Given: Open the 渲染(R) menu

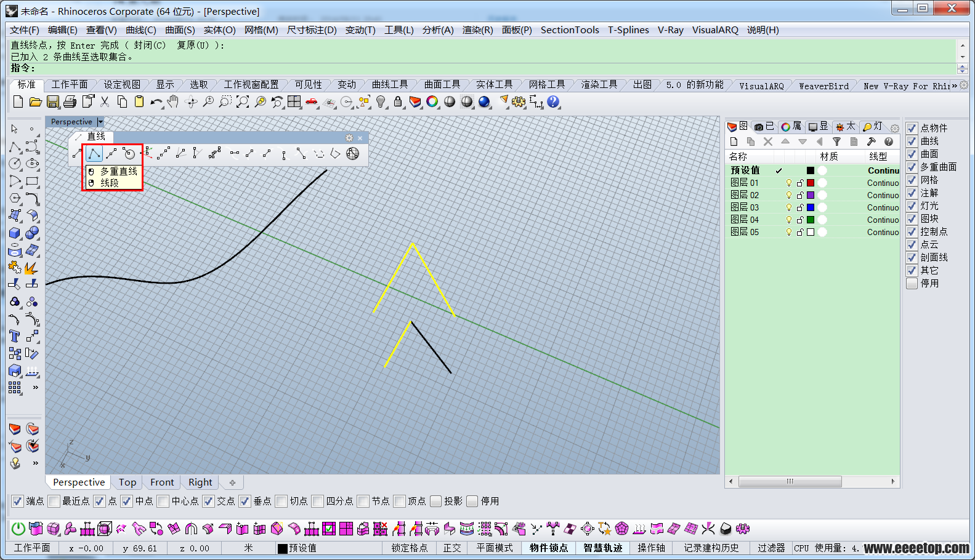Looking at the screenshot, I should tap(478, 30).
